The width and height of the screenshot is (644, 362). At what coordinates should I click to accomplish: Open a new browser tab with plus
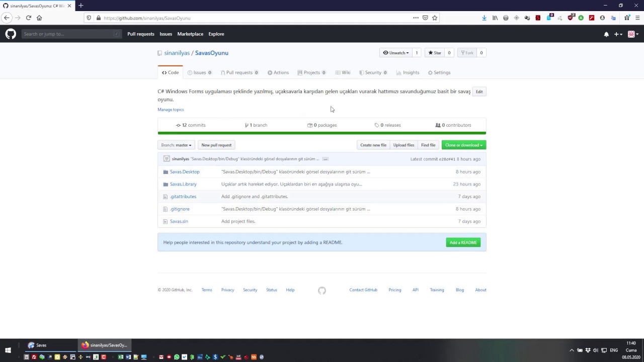click(x=80, y=6)
